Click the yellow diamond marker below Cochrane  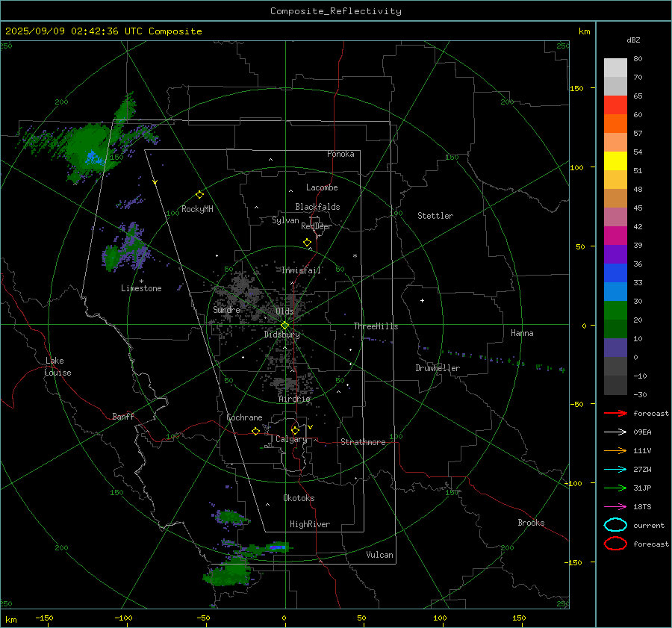tap(255, 431)
